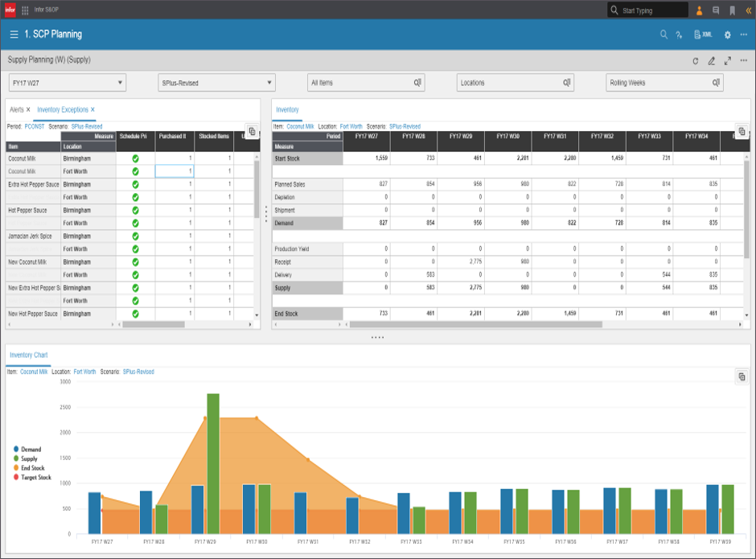Click the Start Typing search field
This screenshot has width=756, height=559.
point(643,10)
